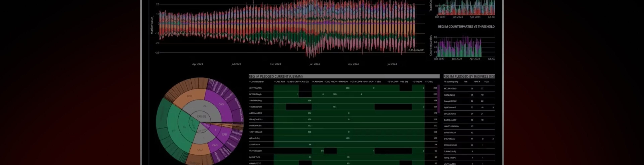Click the upper orange USD sunburst segment
This screenshot has height=165, width=644.
pos(190,96)
